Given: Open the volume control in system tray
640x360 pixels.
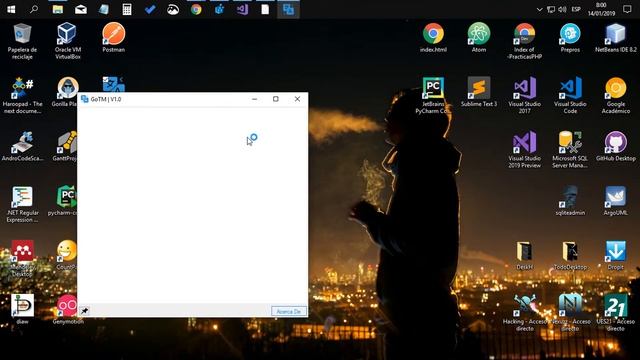Looking at the screenshot, I should 562,9.
